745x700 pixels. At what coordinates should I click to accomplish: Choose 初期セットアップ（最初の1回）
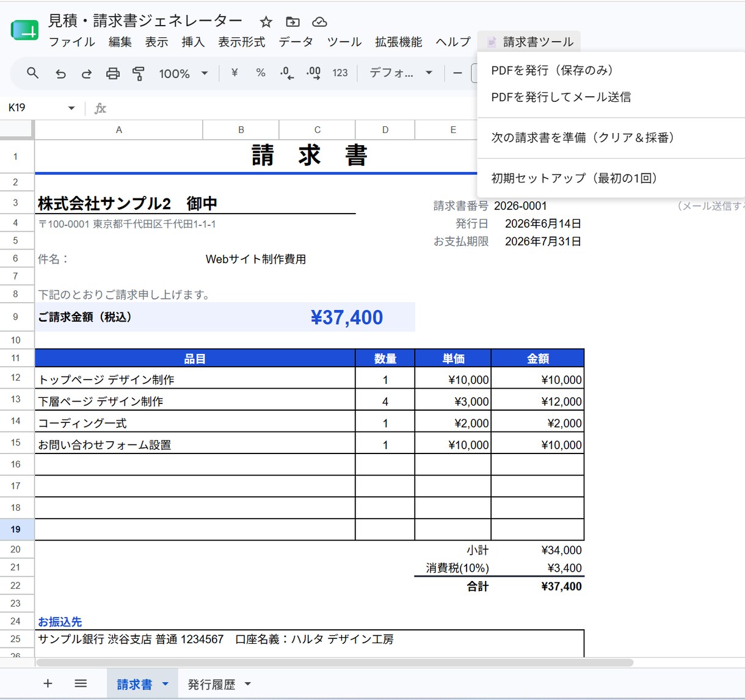611,178
